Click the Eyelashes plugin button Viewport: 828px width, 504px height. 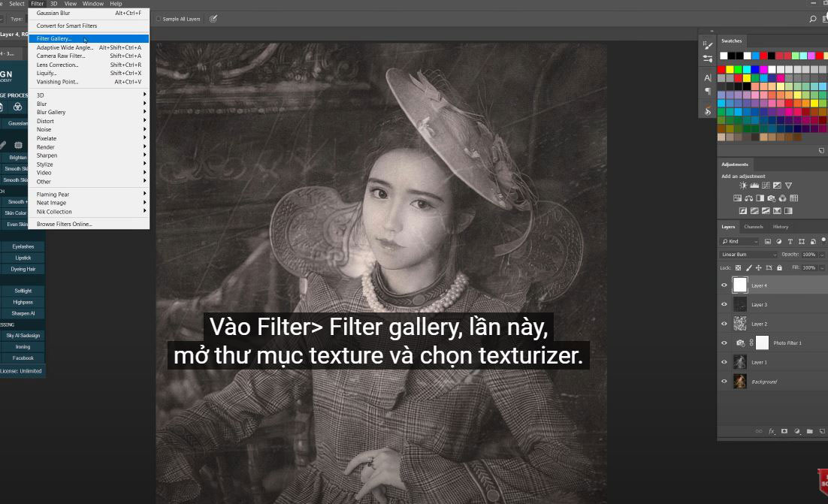pyautogui.click(x=23, y=246)
